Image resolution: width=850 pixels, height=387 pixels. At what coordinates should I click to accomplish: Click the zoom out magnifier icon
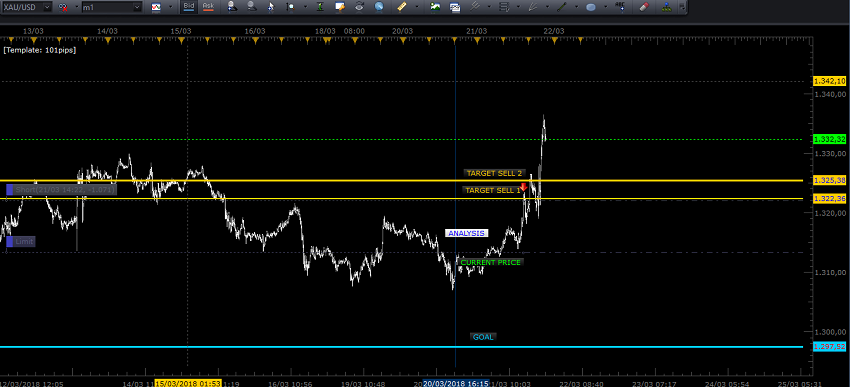(x=252, y=7)
